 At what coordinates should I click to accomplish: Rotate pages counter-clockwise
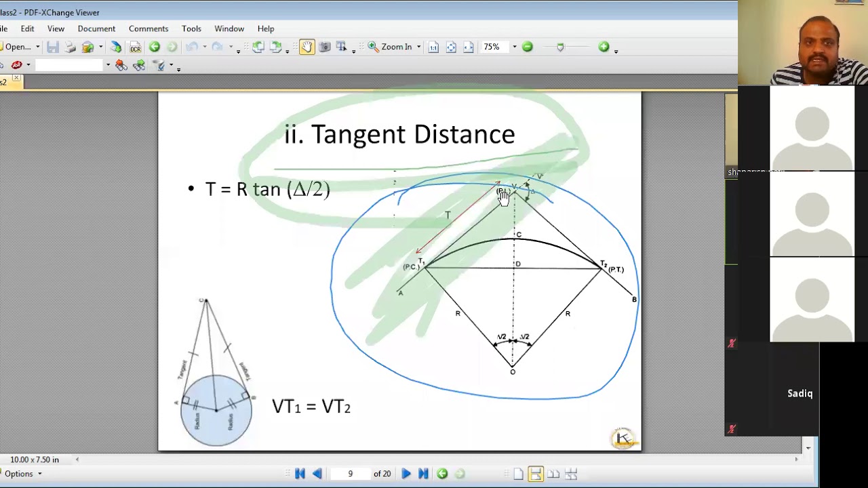click(258, 47)
